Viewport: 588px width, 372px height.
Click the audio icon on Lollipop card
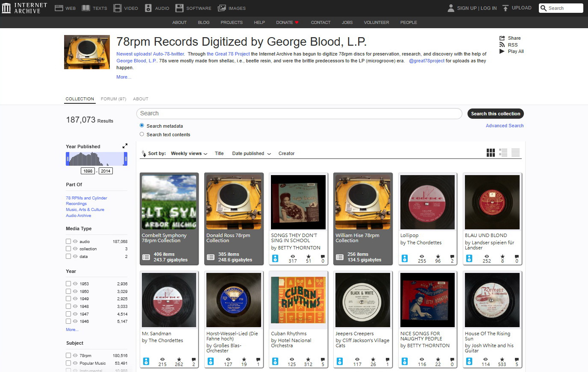[x=404, y=258]
